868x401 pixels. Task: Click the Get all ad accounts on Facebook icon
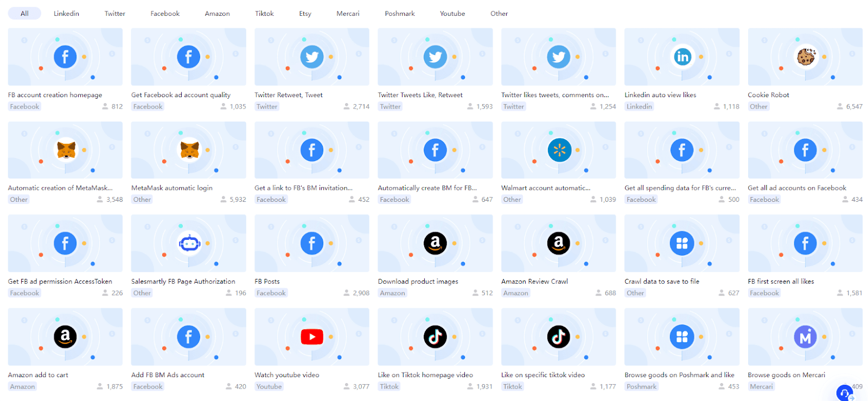(x=806, y=150)
